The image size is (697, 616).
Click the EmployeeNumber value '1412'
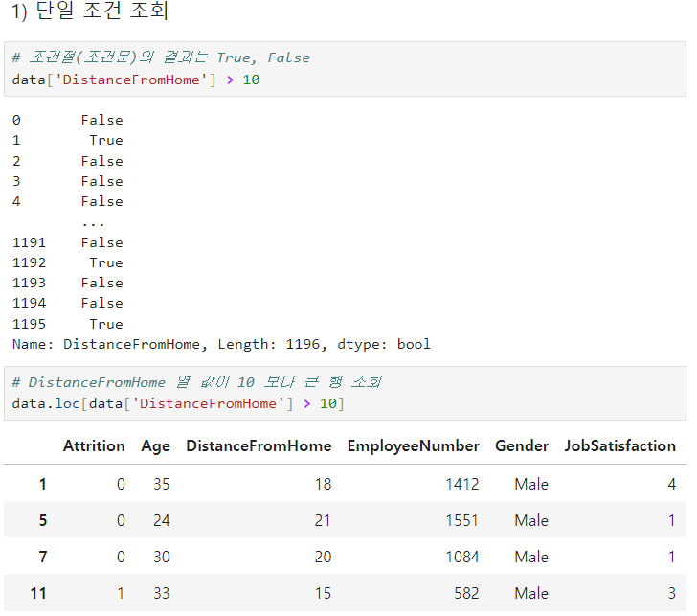point(462,484)
